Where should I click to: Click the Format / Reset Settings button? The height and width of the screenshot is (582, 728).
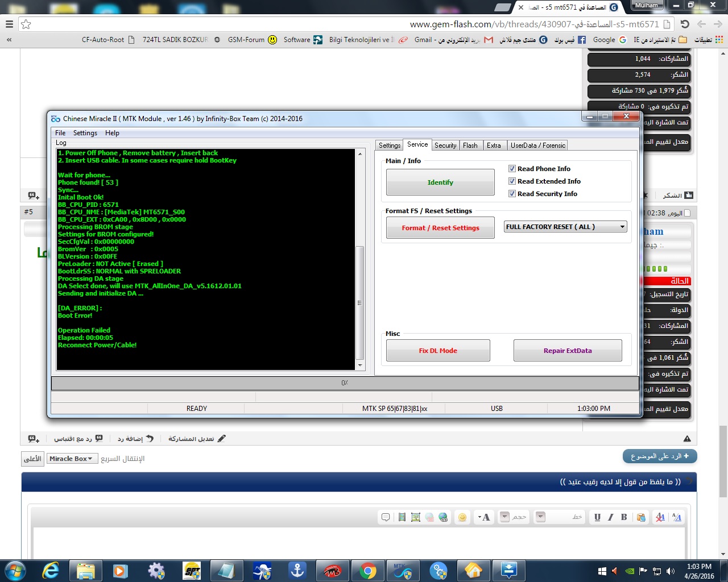(x=440, y=228)
